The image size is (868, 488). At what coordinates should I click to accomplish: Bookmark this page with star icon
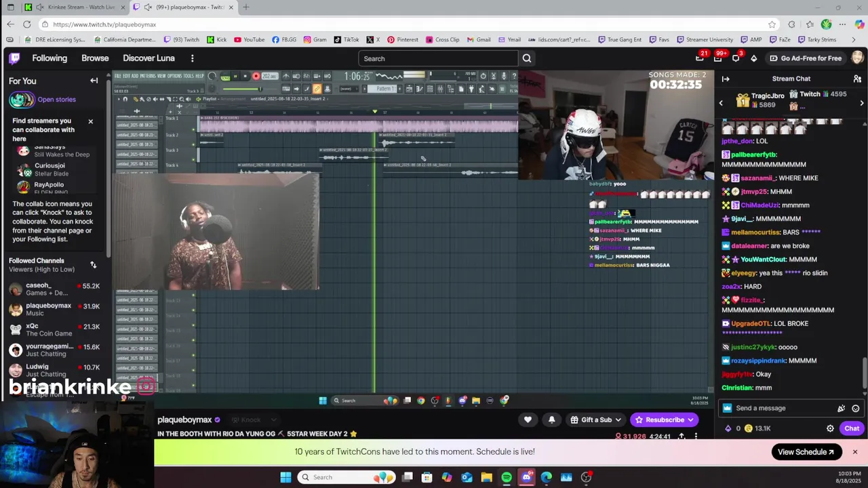click(x=772, y=24)
